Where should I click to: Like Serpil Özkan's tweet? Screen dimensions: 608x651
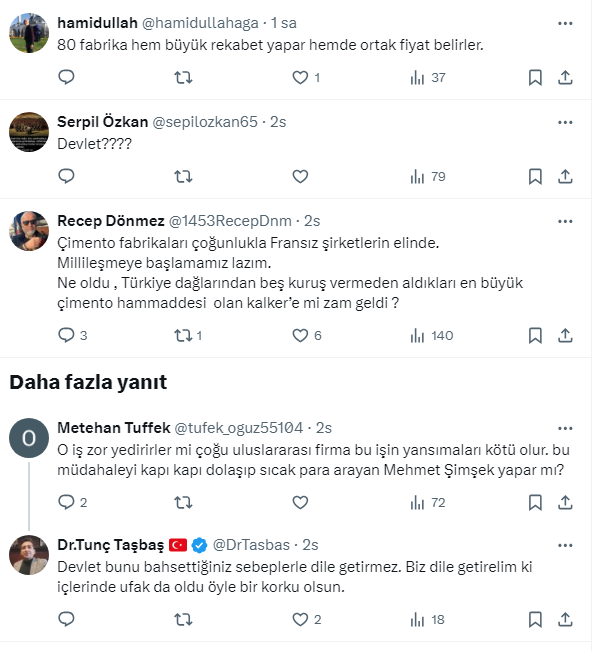pyautogui.click(x=300, y=176)
